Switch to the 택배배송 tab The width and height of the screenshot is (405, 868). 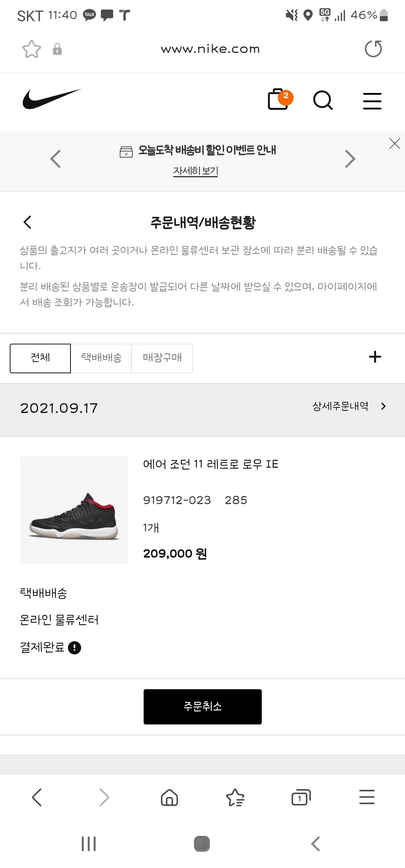pos(101,358)
